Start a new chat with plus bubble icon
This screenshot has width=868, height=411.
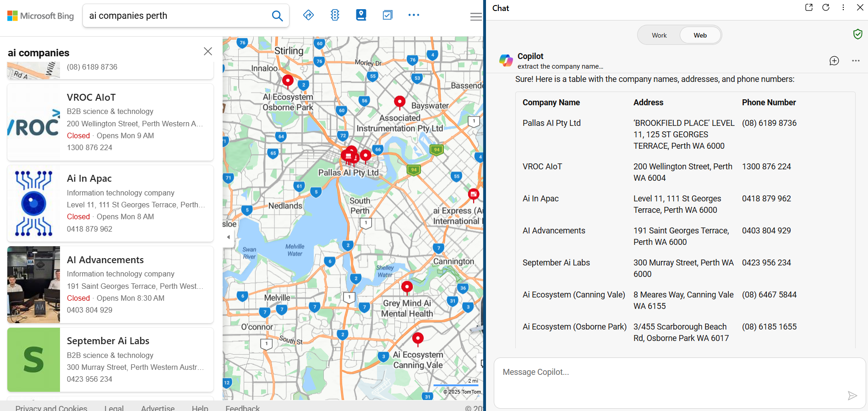pyautogui.click(x=834, y=61)
